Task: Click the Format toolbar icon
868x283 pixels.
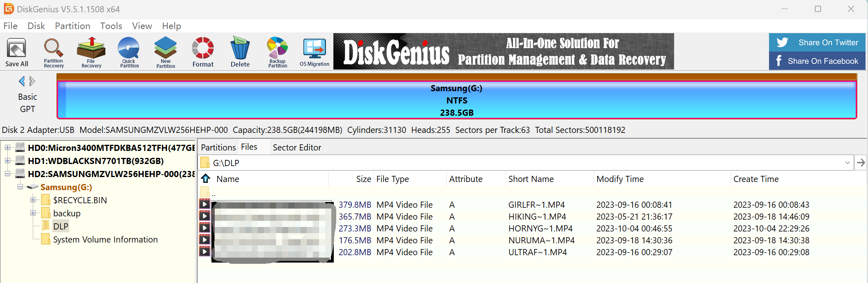Action: [x=203, y=52]
